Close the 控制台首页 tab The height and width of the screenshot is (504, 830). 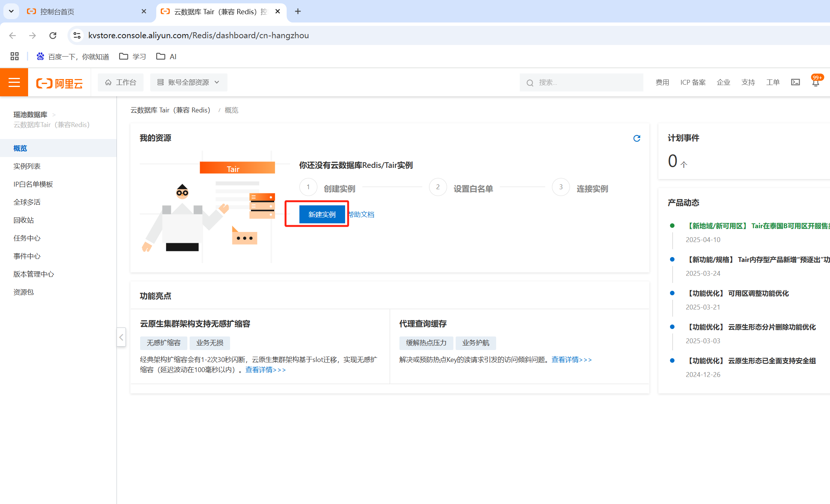click(x=144, y=12)
